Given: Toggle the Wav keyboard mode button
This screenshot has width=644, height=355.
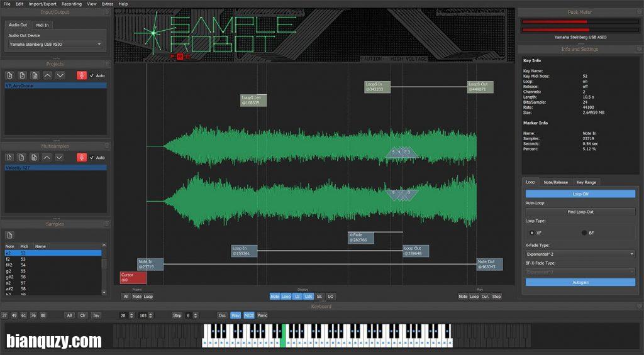Looking at the screenshot, I should (x=235, y=315).
